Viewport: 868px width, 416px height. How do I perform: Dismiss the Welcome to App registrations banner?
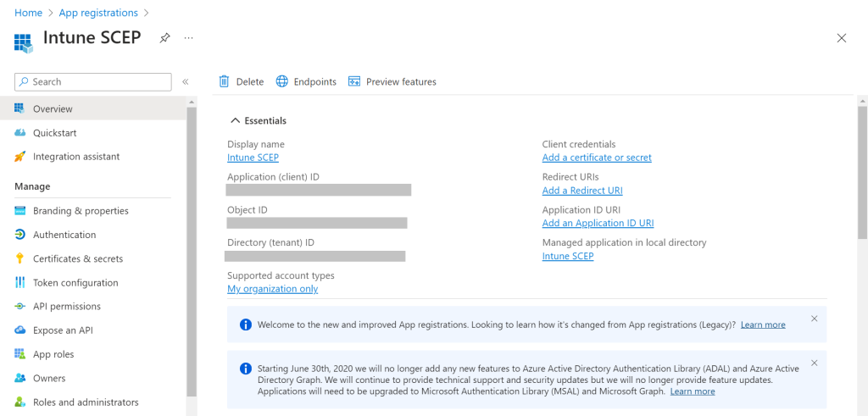pos(814,319)
